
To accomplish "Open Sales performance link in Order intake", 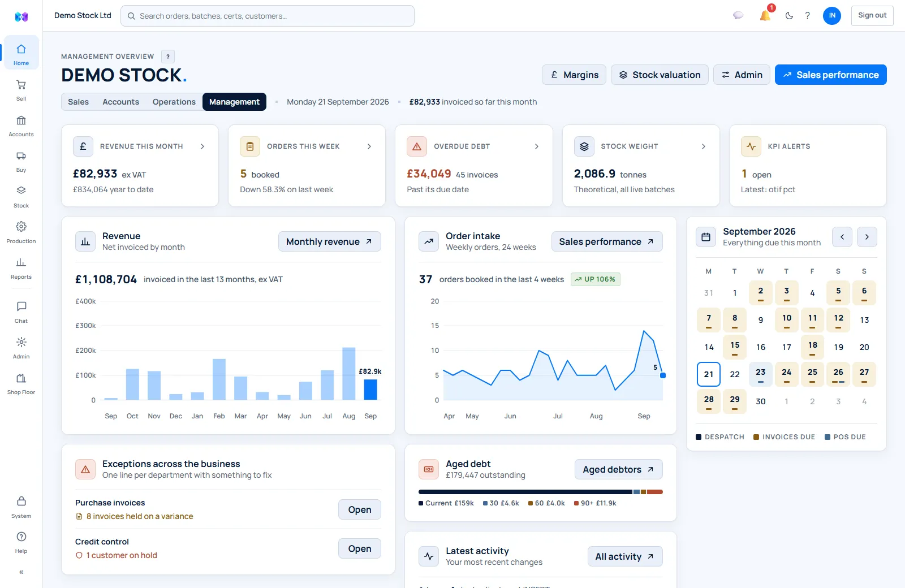I will click(x=607, y=241).
